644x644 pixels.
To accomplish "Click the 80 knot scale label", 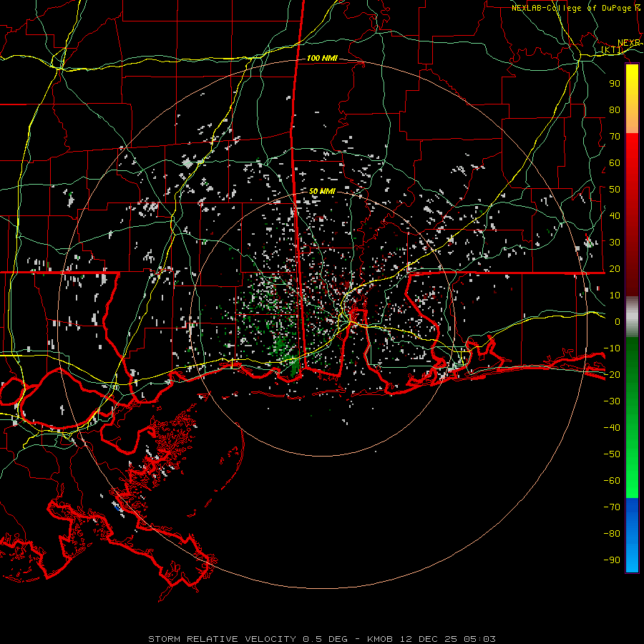I will 615,110.
